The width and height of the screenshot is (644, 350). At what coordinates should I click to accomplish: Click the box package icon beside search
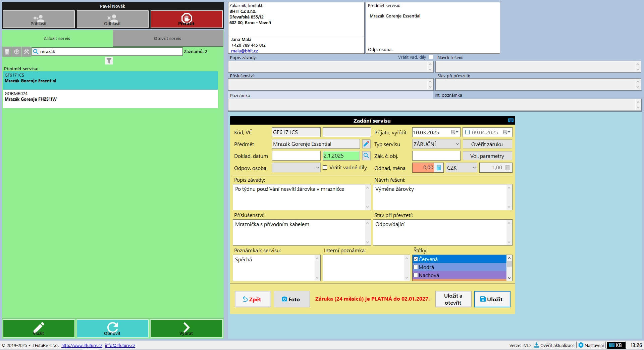click(17, 52)
